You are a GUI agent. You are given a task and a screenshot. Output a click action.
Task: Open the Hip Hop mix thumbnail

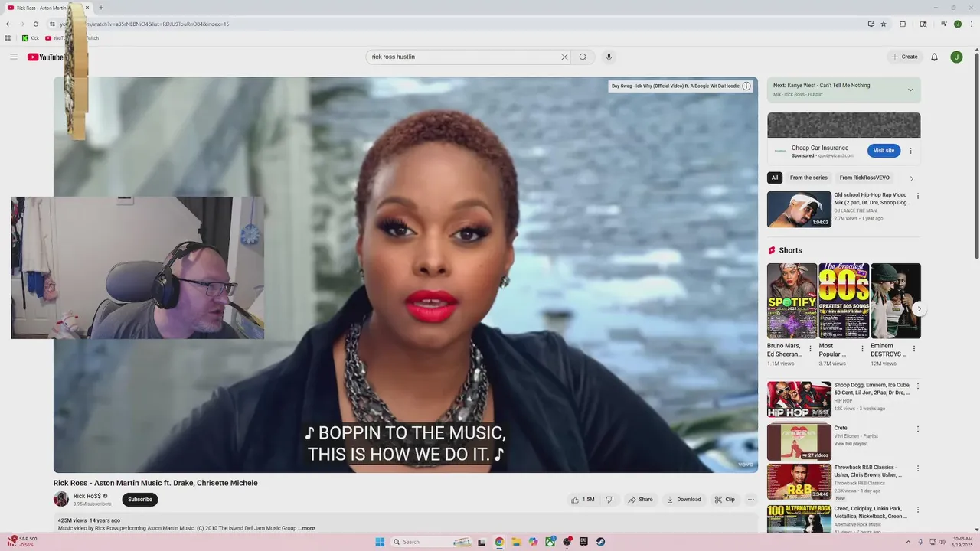point(799,399)
